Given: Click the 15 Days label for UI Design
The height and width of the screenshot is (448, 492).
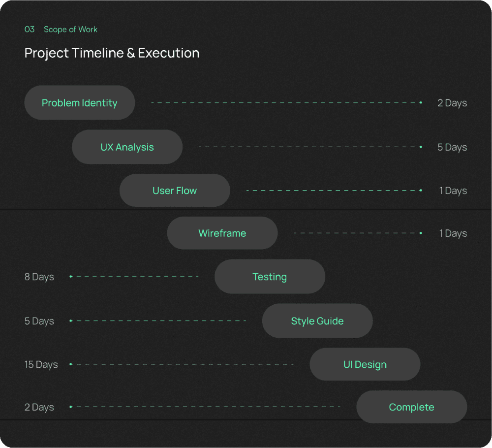Looking at the screenshot, I should click(x=41, y=364).
